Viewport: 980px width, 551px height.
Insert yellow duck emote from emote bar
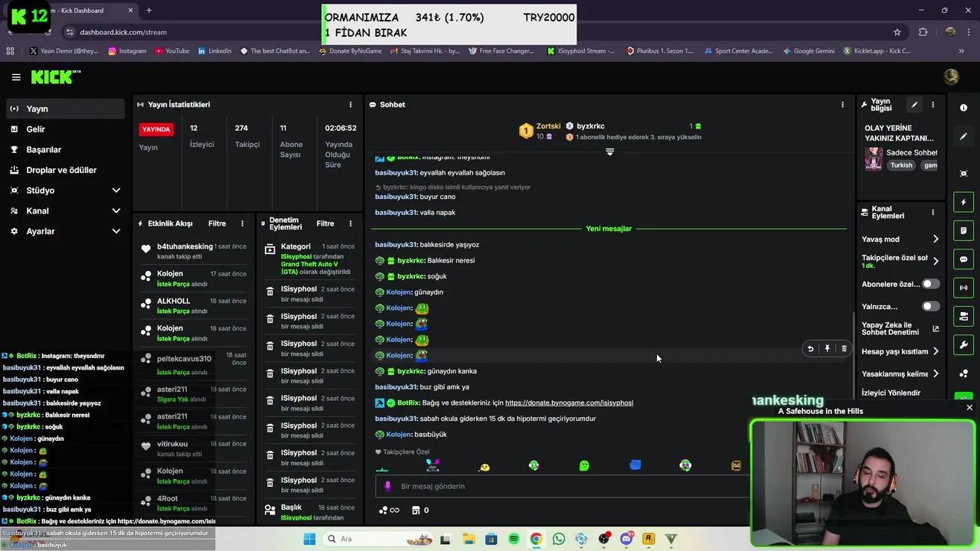pos(484,467)
